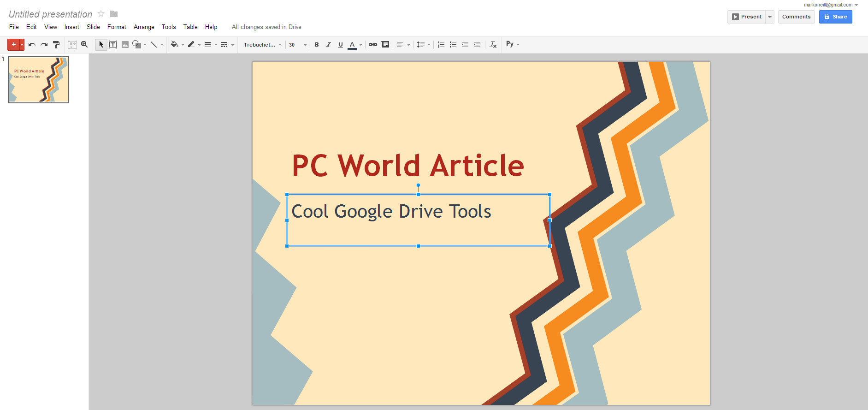
Task: Expand the Present button dropdown arrow
Action: [x=770, y=17]
